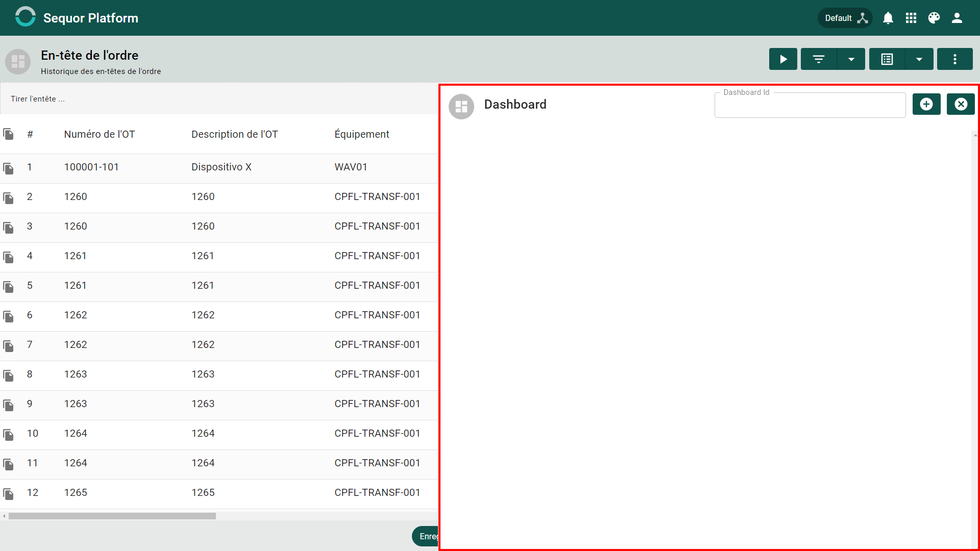Image resolution: width=980 pixels, height=551 pixels.
Task: Click description 1262 in row 7
Action: [203, 344]
